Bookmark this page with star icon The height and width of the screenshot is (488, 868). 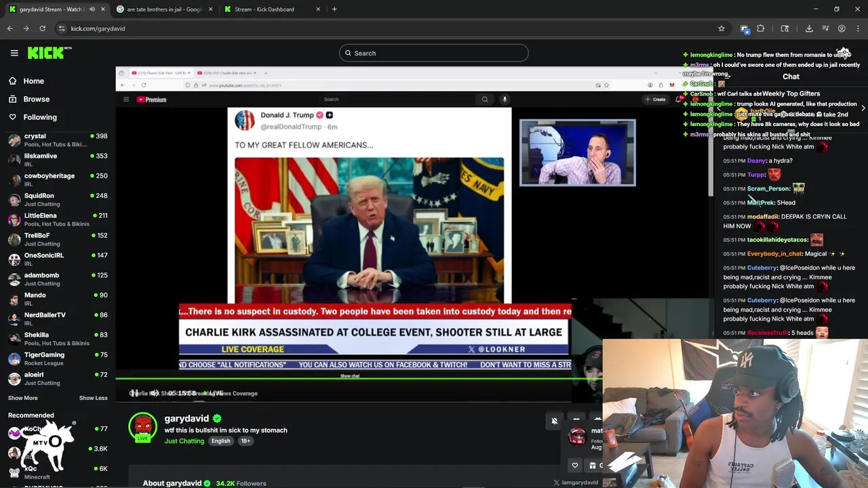722,28
